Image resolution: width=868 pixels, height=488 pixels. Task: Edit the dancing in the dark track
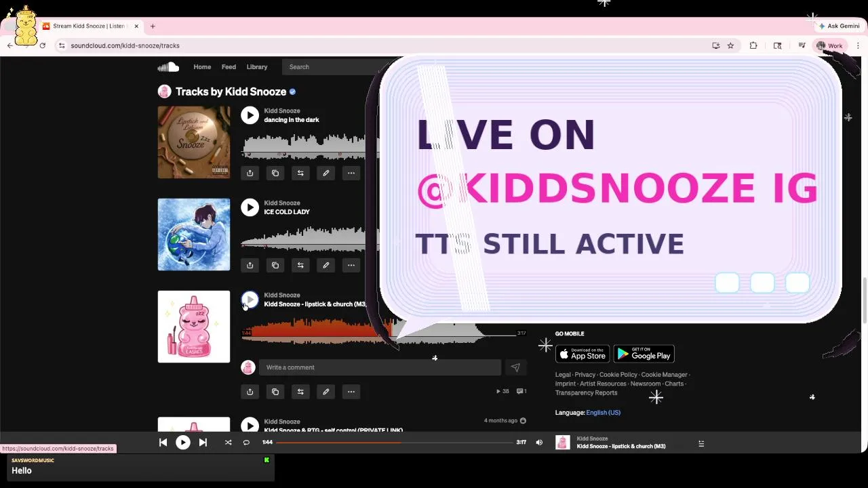325,173
